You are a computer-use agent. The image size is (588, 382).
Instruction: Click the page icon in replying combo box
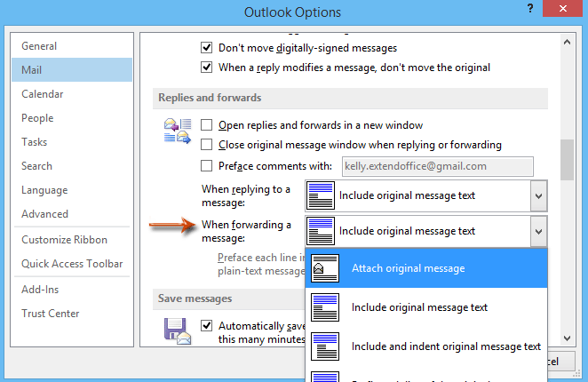[321, 194]
